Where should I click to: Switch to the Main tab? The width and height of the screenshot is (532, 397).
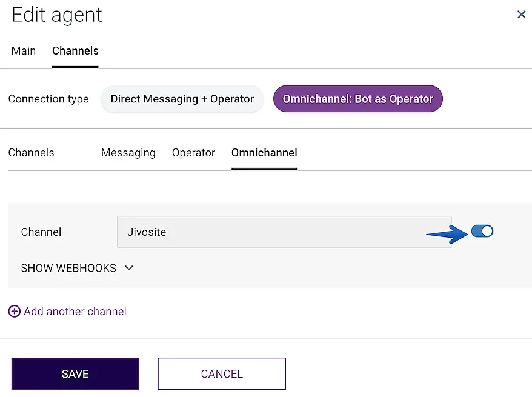click(24, 51)
